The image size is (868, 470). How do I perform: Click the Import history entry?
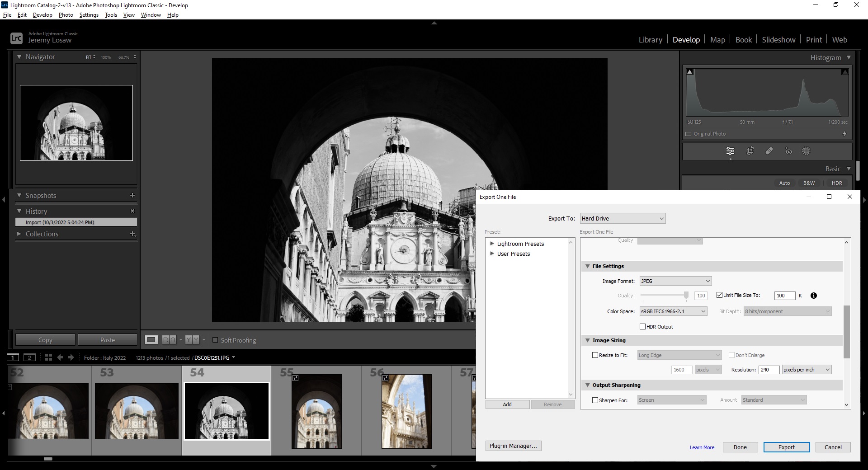point(76,222)
